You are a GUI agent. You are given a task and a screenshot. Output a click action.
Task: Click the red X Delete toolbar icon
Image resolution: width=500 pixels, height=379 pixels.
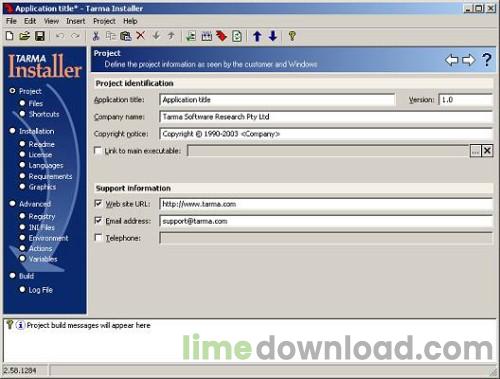tap(141, 35)
